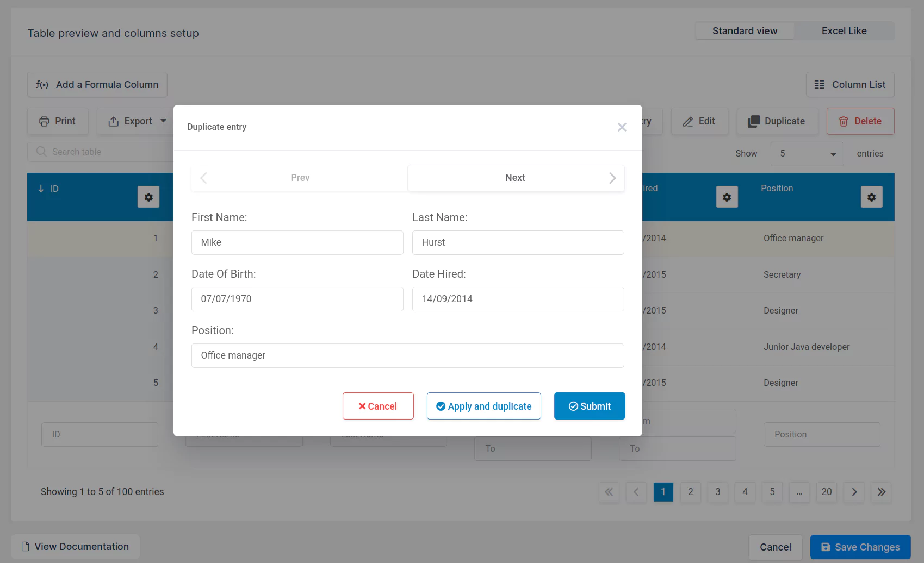Open the gear settings on the ID column
Image resolution: width=924 pixels, height=563 pixels.
click(x=148, y=197)
